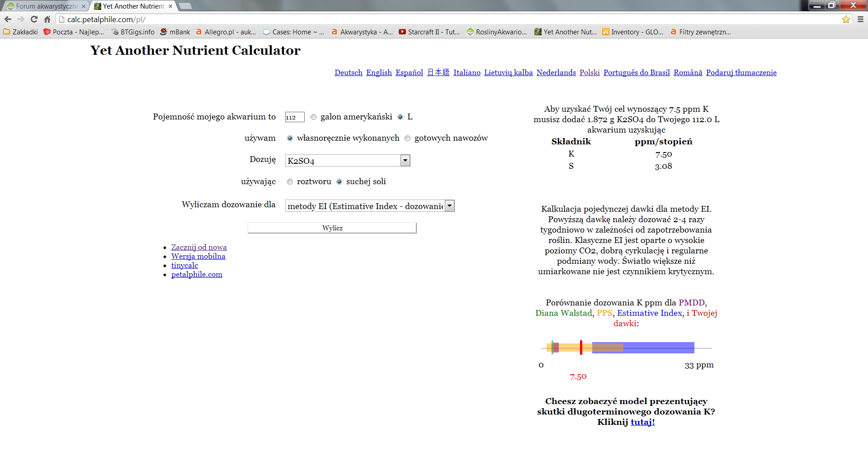
Task: Bookmark this page with star icon
Action: [846, 19]
